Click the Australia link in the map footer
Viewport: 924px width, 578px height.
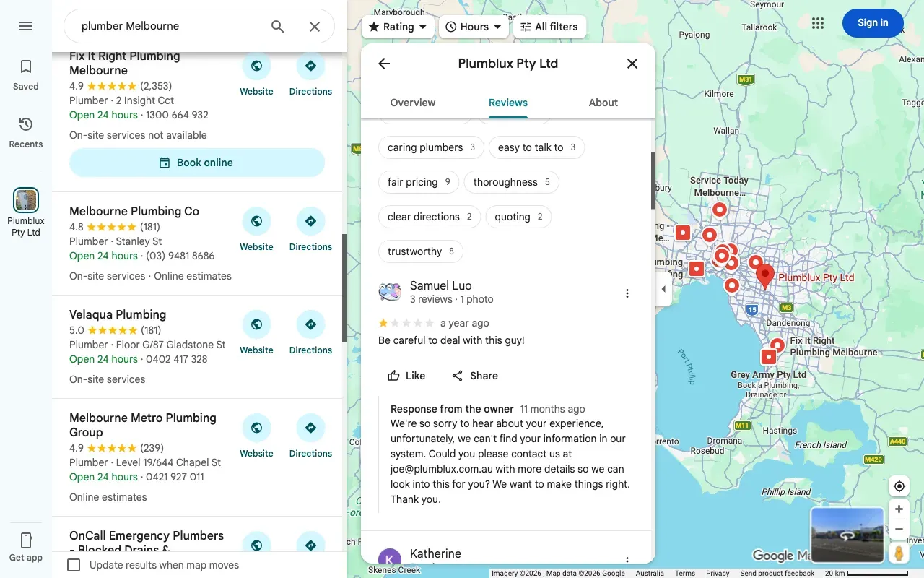(650, 573)
